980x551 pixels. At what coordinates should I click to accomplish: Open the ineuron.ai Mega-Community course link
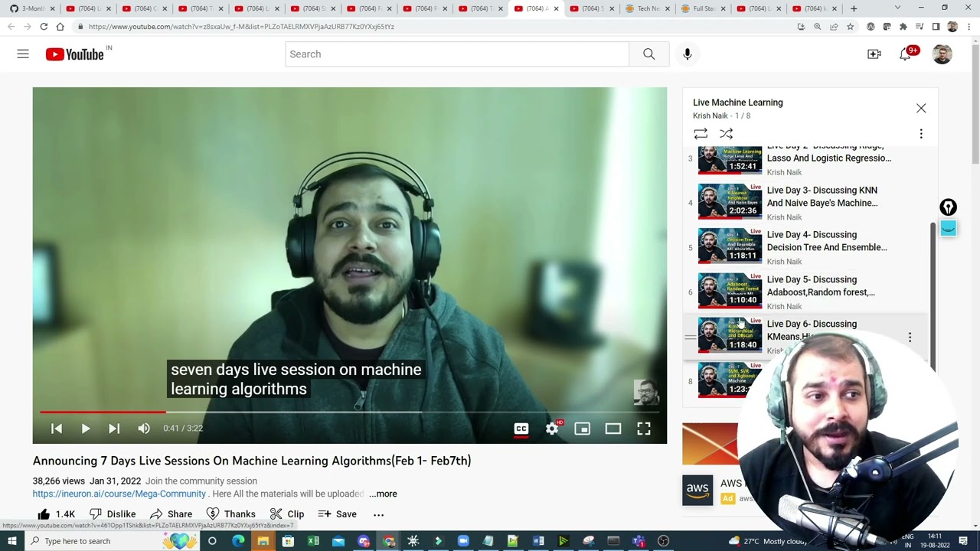coord(119,494)
